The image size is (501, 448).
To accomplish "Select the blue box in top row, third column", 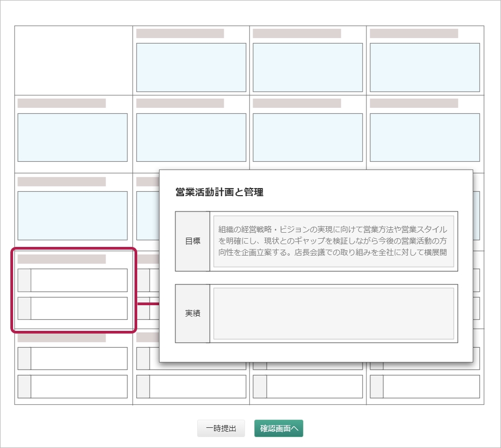I will click(308, 68).
